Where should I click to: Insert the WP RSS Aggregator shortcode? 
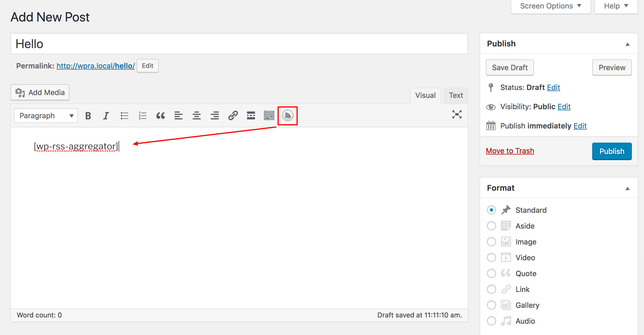(x=287, y=115)
